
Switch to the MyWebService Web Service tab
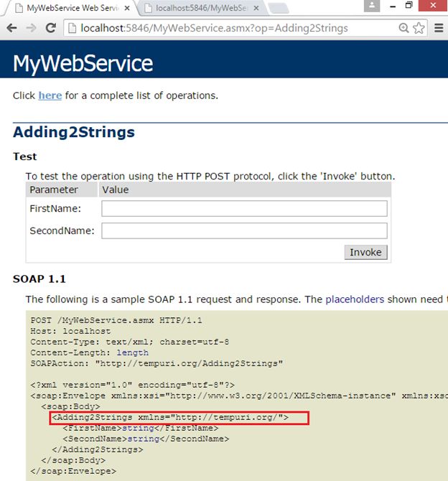[68, 9]
